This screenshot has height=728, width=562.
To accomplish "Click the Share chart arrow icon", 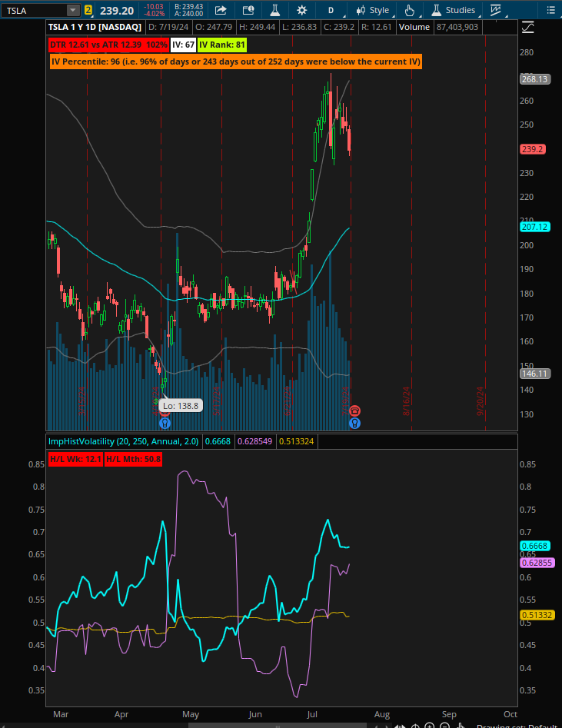I will click(221, 10).
